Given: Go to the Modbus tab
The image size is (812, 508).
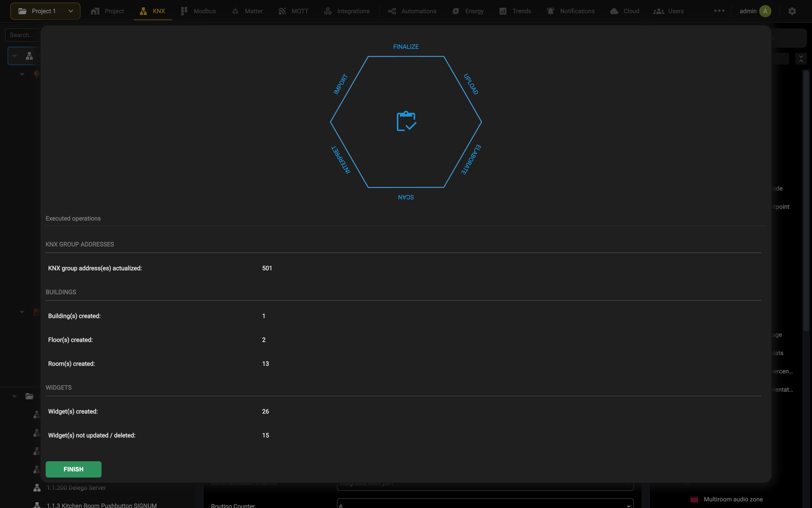Looking at the screenshot, I should point(198,11).
